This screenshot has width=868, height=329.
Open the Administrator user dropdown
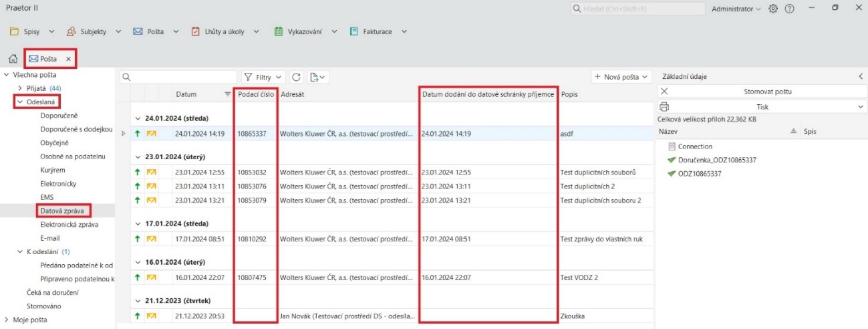tap(736, 9)
